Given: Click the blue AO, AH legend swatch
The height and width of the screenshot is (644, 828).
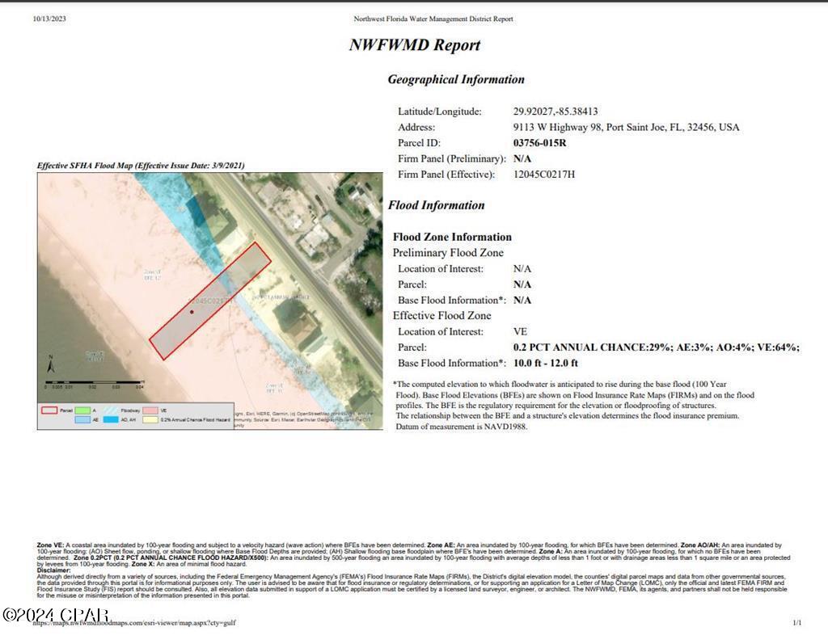Looking at the screenshot, I should click(111, 420).
